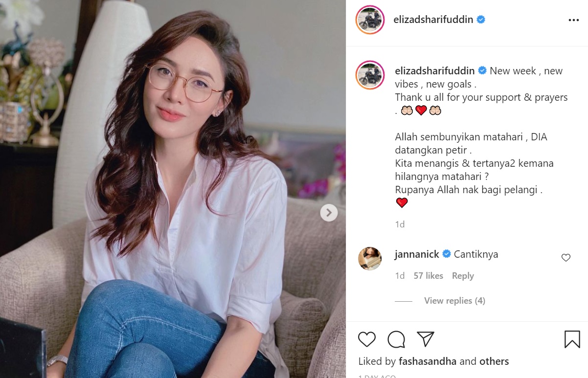
Task: Expand View replies (4) under the comment
Action: tap(454, 301)
